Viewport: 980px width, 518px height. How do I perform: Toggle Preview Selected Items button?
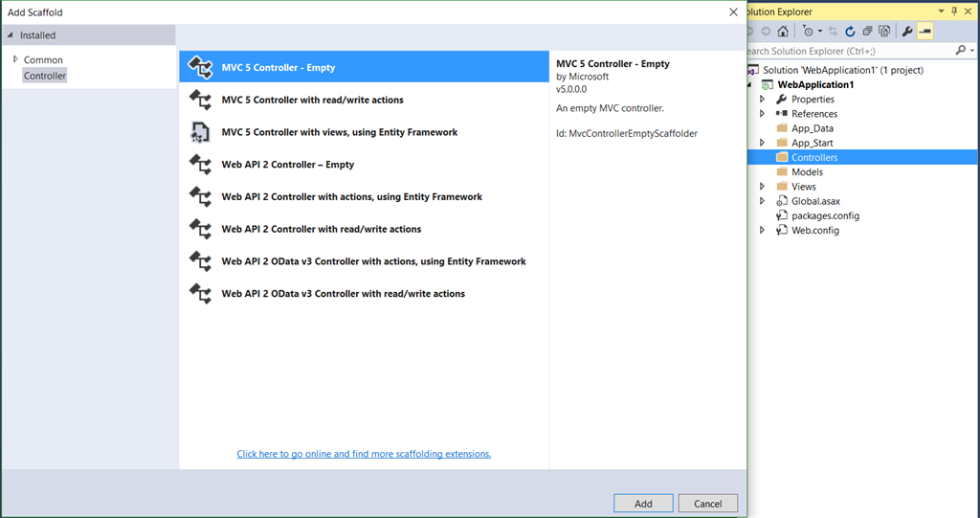pyautogui.click(x=925, y=32)
